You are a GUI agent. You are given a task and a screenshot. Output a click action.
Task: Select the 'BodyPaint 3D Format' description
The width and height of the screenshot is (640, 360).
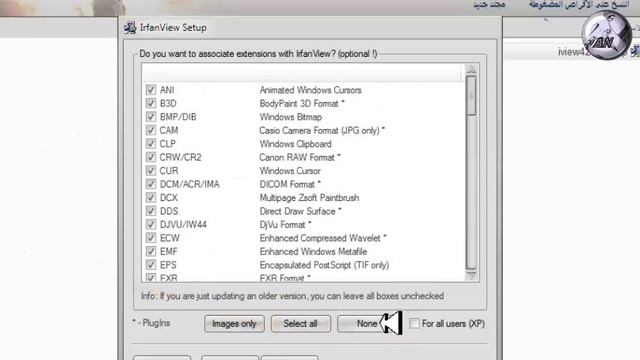click(299, 104)
